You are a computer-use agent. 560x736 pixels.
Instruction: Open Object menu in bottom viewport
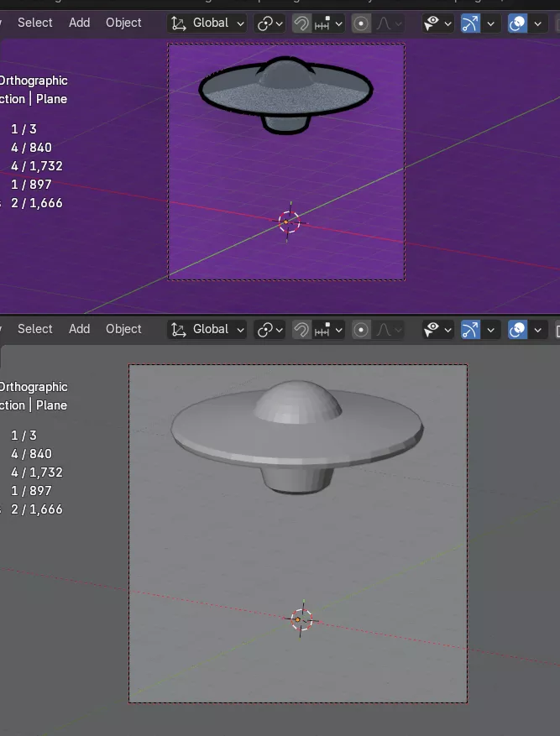click(x=123, y=329)
